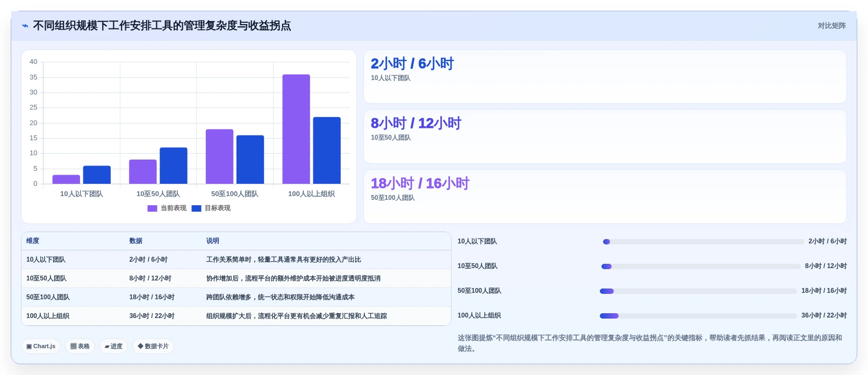
Task: Select the 18小时 / 16小时 data card
Action: pos(605,197)
